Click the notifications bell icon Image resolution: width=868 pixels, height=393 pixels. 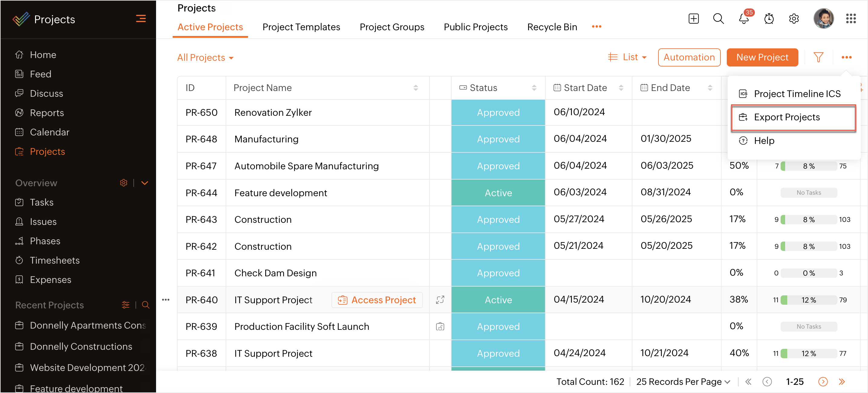click(x=743, y=19)
